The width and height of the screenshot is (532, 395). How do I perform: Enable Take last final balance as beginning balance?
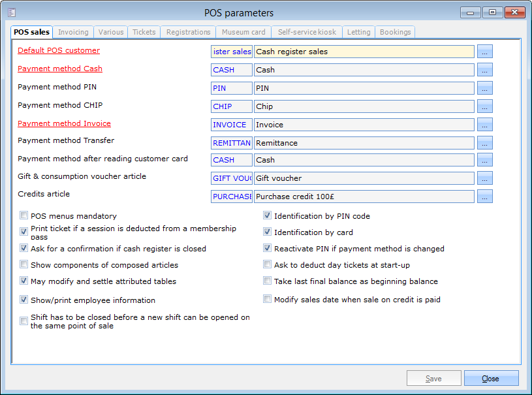[268, 281]
